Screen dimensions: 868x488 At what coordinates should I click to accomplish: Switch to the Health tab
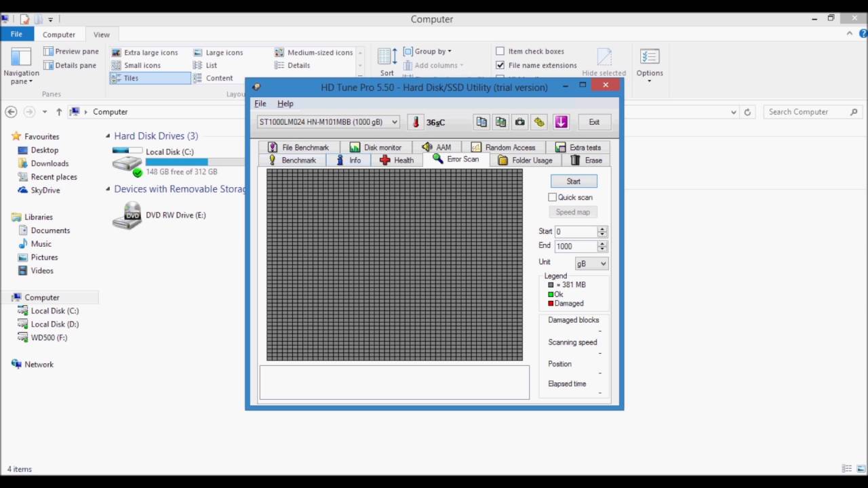point(397,161)
